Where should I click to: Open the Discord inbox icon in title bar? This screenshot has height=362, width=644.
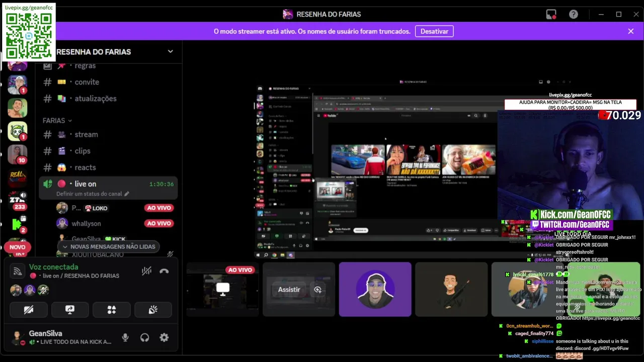tap(551, 14)
